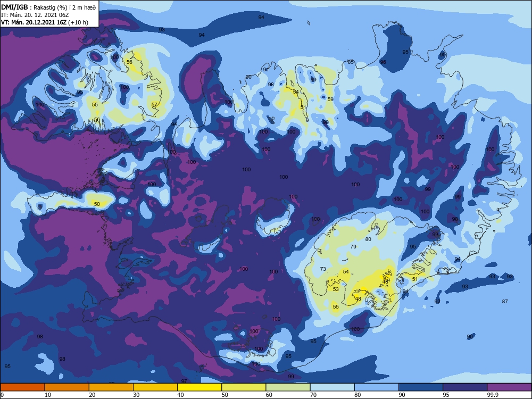
Task: Click the purple above-99.9 legend swatch
Action: (510, 387)
